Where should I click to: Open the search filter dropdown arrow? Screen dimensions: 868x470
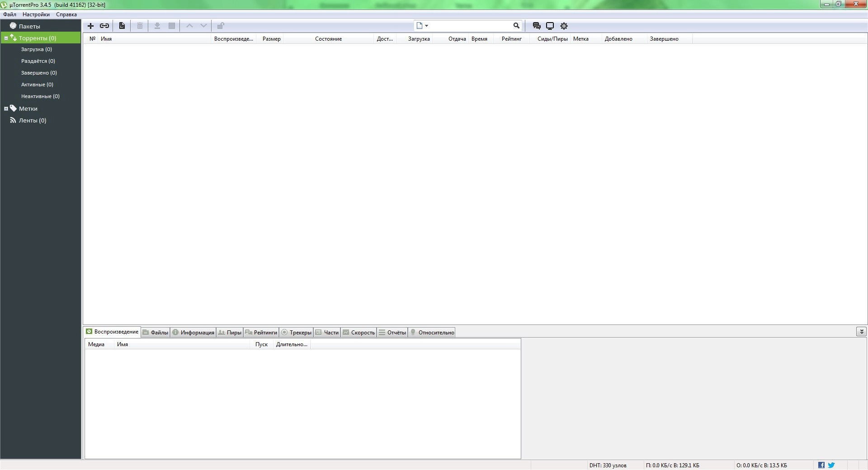point(426,26)
